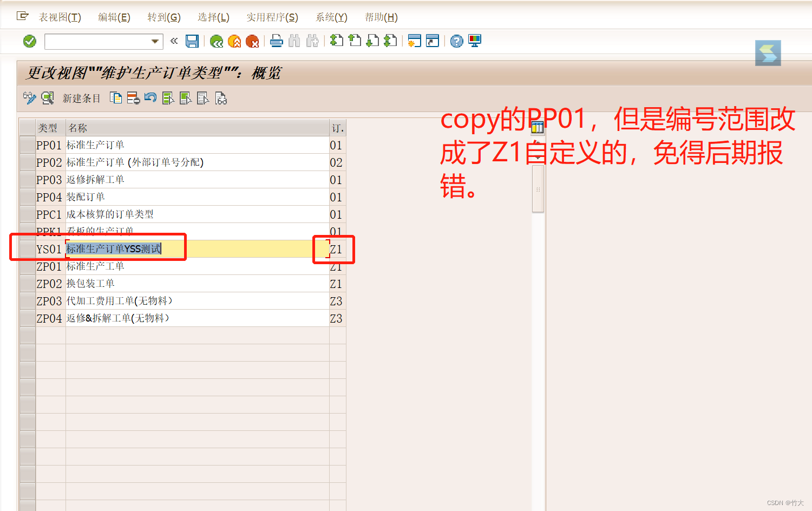Exit the screen via yellow Exit arrow
The height and width of the screenshot is (511, 812).
click(x=234, y=41)
